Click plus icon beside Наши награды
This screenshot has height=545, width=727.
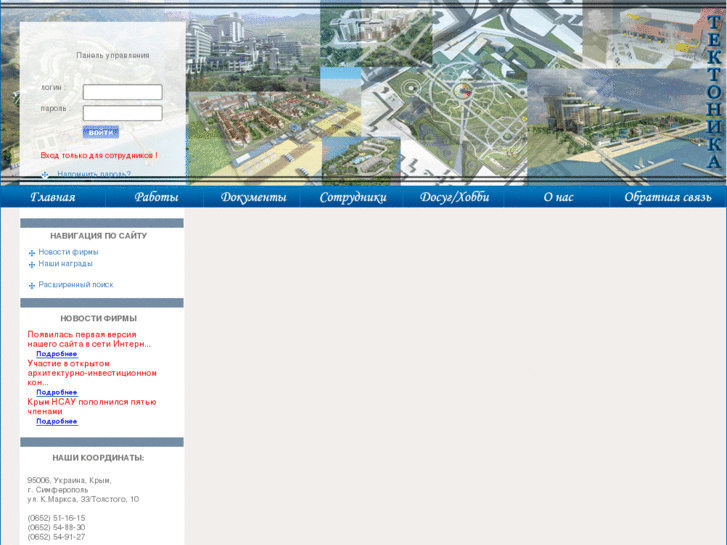coord(32,264)
